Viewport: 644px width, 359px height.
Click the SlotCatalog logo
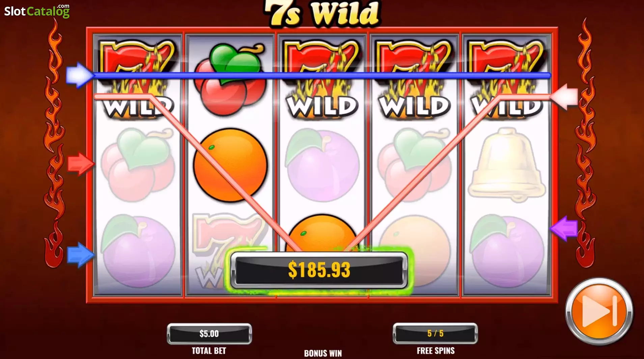pos(37,11)
